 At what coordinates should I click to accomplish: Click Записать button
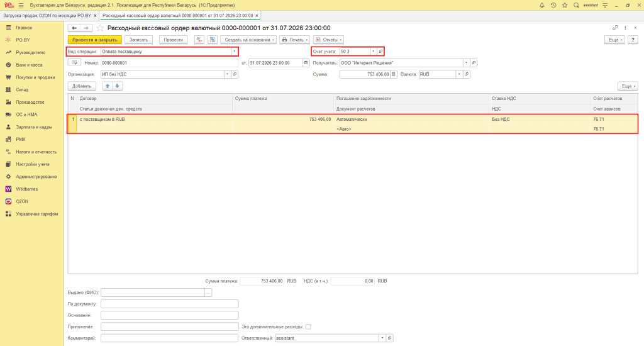pos(139,40)
